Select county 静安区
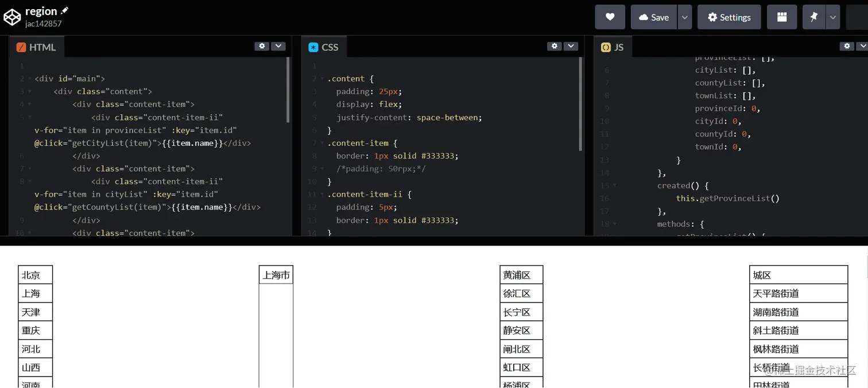This screenshot has width=868, height=388. [521, 330]
